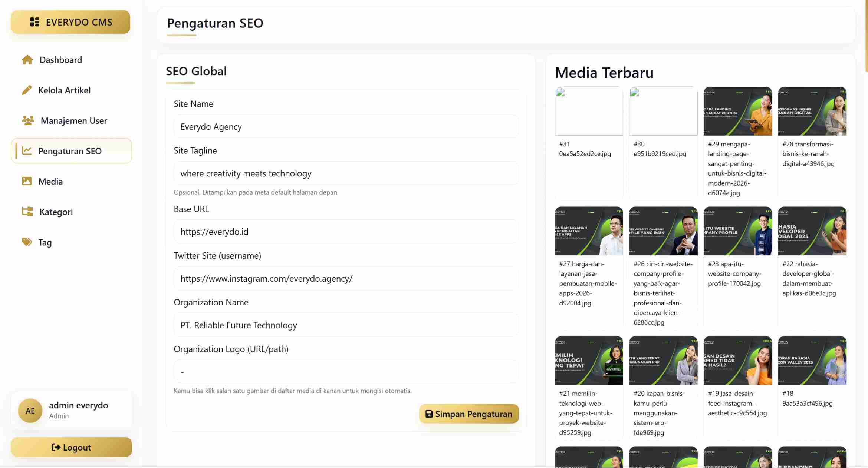Navigate to Kategori
The image size is (868, 468).
(x=71, y=212)
